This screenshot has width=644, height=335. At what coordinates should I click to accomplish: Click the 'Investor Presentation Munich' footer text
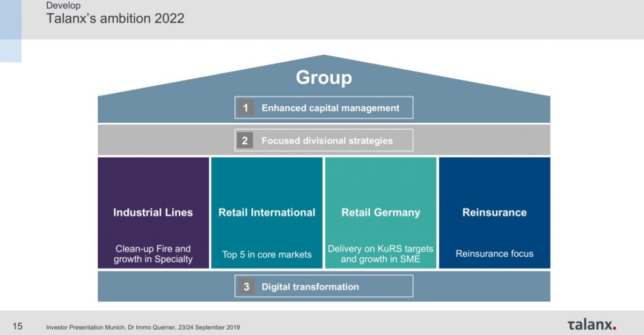(143, 327)
